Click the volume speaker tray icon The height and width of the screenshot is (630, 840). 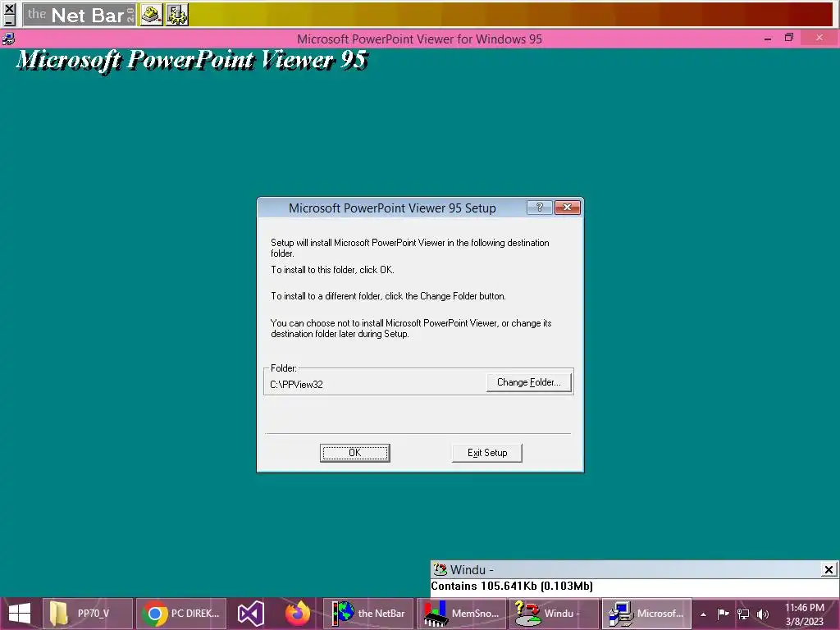pos(763,614)
